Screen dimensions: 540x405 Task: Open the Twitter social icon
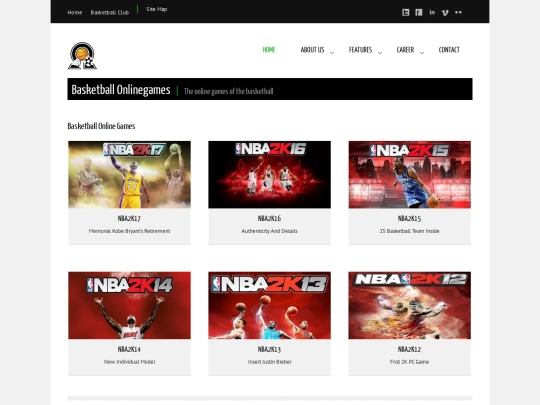click(x=406, y=12)
